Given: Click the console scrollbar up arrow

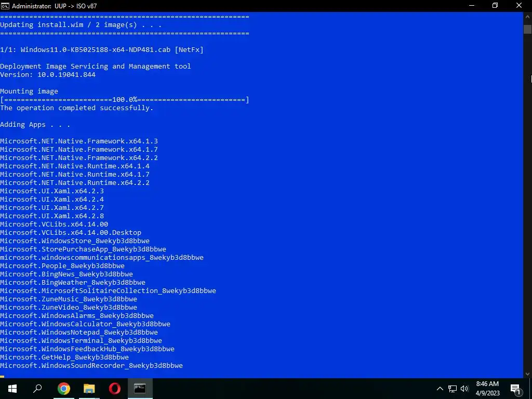Looking at the screenshot, I should click(x=527, y=16).
